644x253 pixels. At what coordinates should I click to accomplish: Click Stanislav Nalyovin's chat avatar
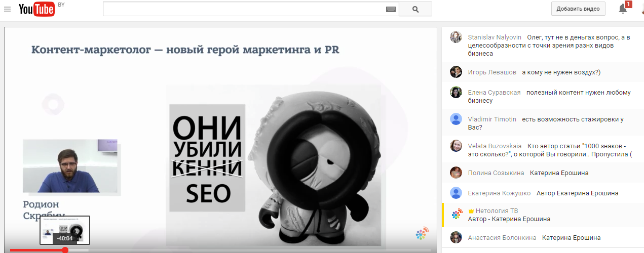pos(456,37)
